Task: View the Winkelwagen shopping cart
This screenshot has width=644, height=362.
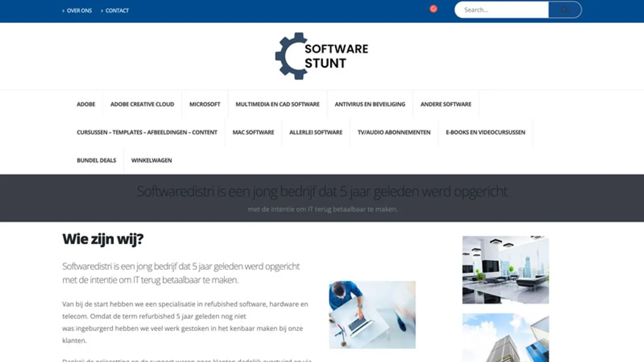Action: 151,160
